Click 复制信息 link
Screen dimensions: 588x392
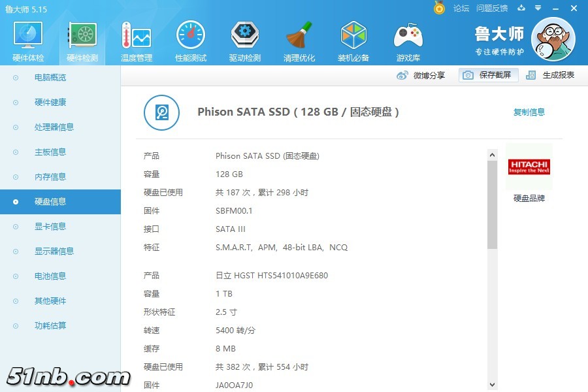(529, 112)
